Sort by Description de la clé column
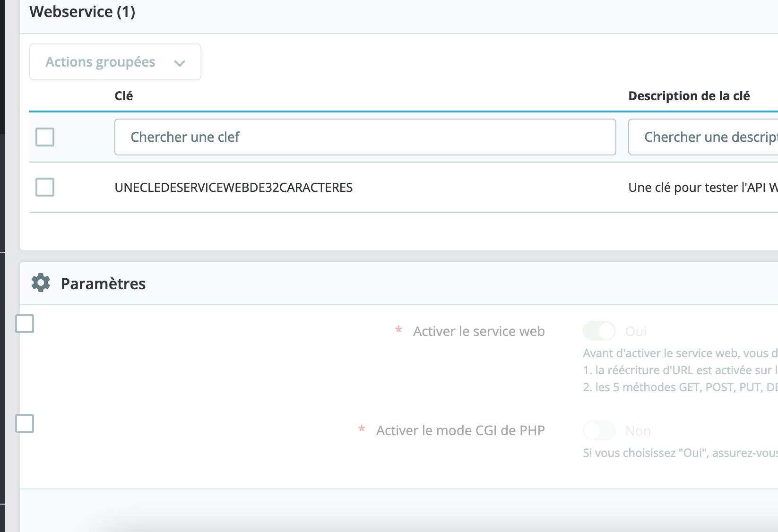The image size is (778, 532). coord(689,95)
